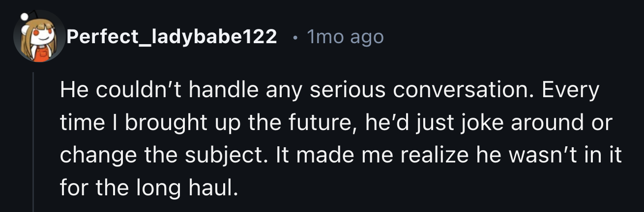Open the Perfect_ladybabe122 user profile link
644x212 pixels.
point(172,36)
